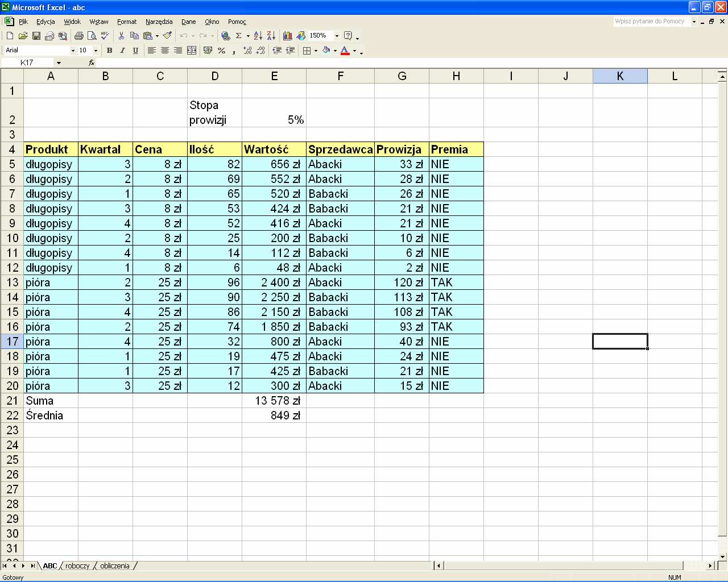Go to the last sheet tab arrow
728x582 pixels.
pyautogui.click(x=32, y=566)
